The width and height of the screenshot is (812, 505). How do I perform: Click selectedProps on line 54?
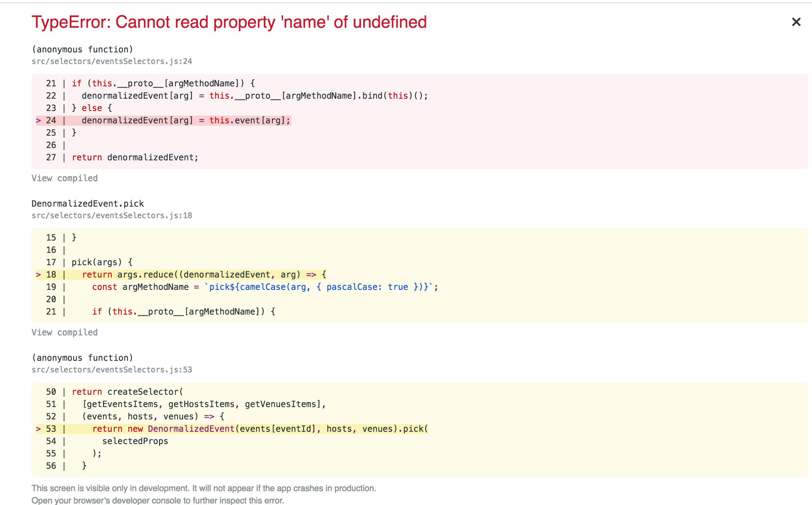point(135,441)
